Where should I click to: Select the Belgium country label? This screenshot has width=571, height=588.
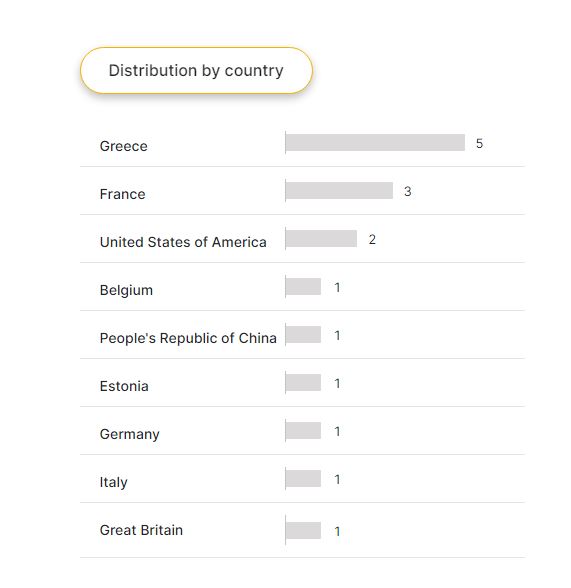click(x=126, y=290)
